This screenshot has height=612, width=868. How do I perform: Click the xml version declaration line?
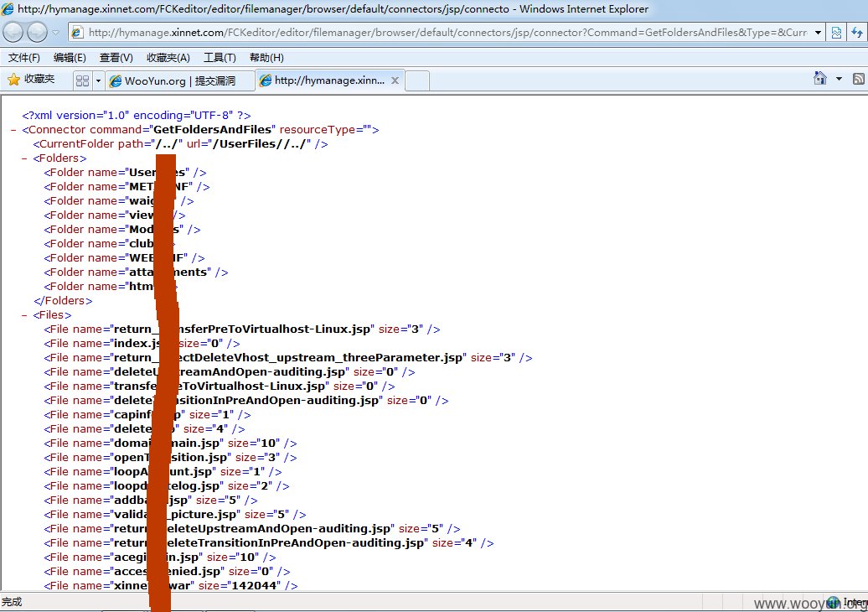coord(137,115)
